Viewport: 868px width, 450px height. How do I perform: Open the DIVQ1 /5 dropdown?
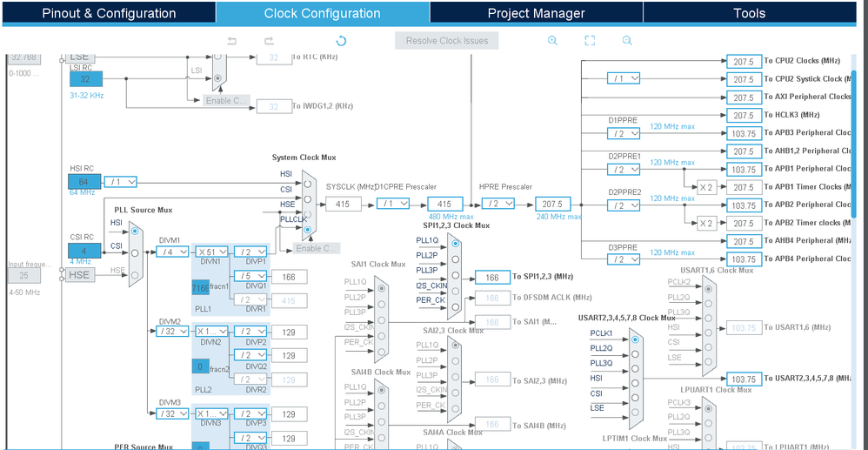pyautogui.click(x=250, y=275)
